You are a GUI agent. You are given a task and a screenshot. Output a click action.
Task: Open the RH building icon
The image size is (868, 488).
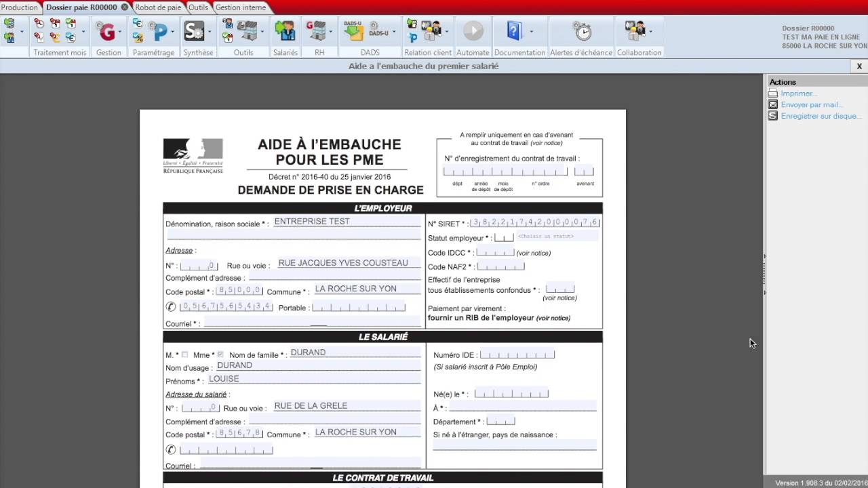[316, 30]
